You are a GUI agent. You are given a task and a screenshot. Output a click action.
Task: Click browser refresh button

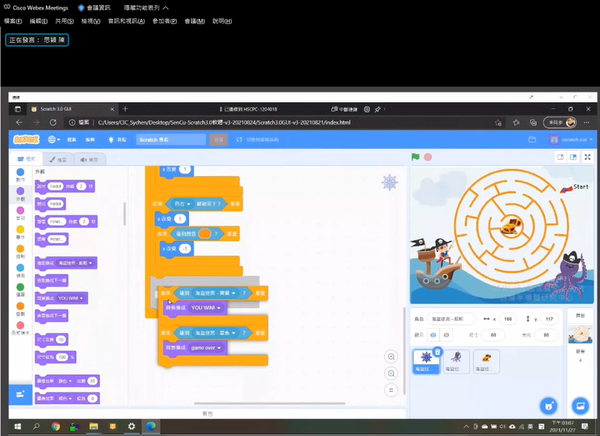click(53, 122)
